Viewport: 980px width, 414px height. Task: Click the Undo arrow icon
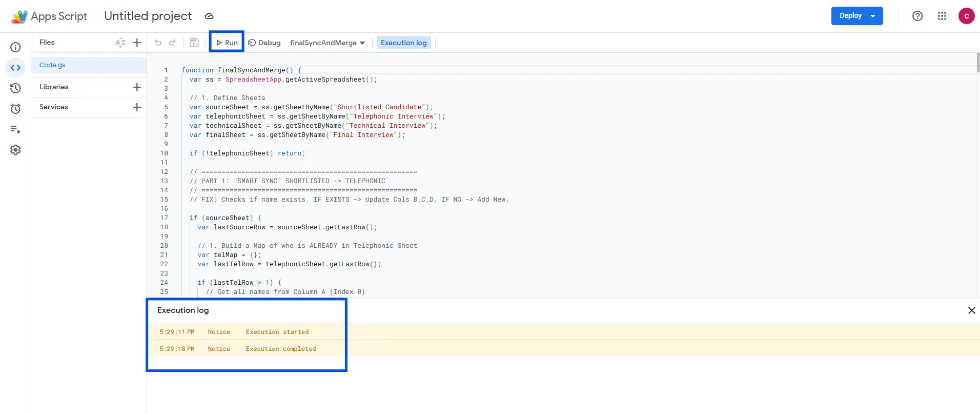point(158,43)
